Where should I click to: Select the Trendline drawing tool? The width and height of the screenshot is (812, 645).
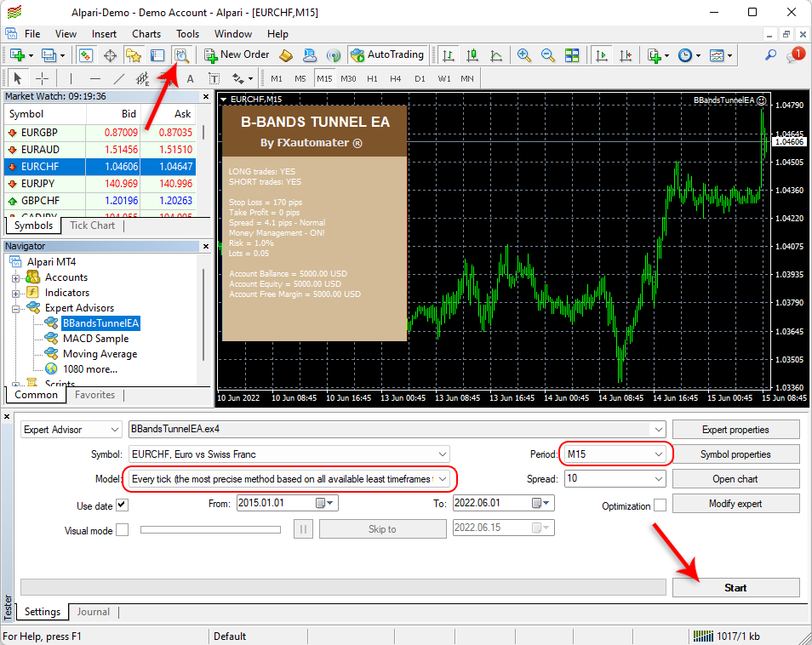pos(118,78)
